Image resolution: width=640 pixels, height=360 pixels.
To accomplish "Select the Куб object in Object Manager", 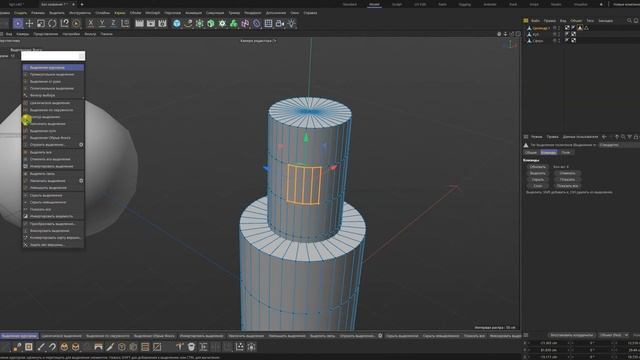I will pyautogui.click(x=536, y=35).
